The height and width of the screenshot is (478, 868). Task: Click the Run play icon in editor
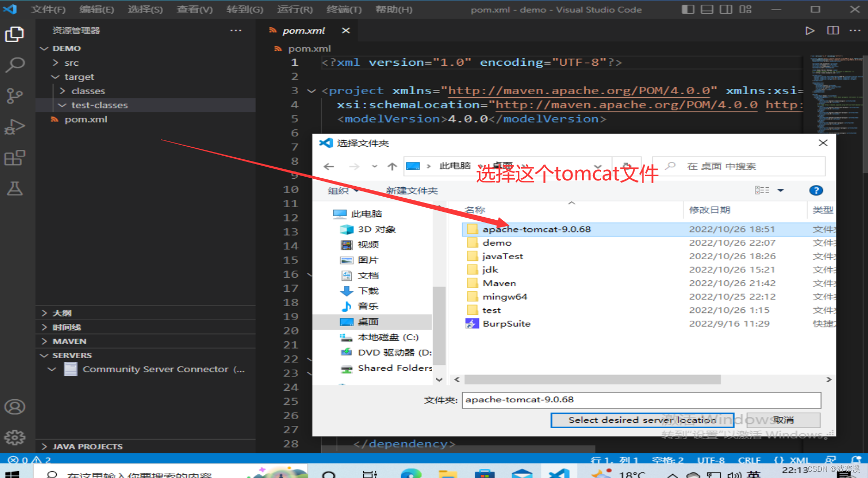[x=810, y=30]
